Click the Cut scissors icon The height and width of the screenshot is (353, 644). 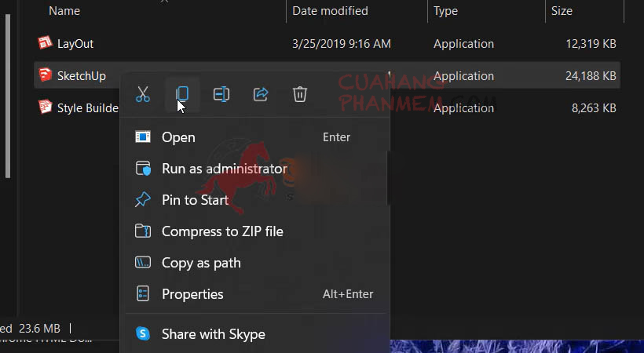point(142,95)
